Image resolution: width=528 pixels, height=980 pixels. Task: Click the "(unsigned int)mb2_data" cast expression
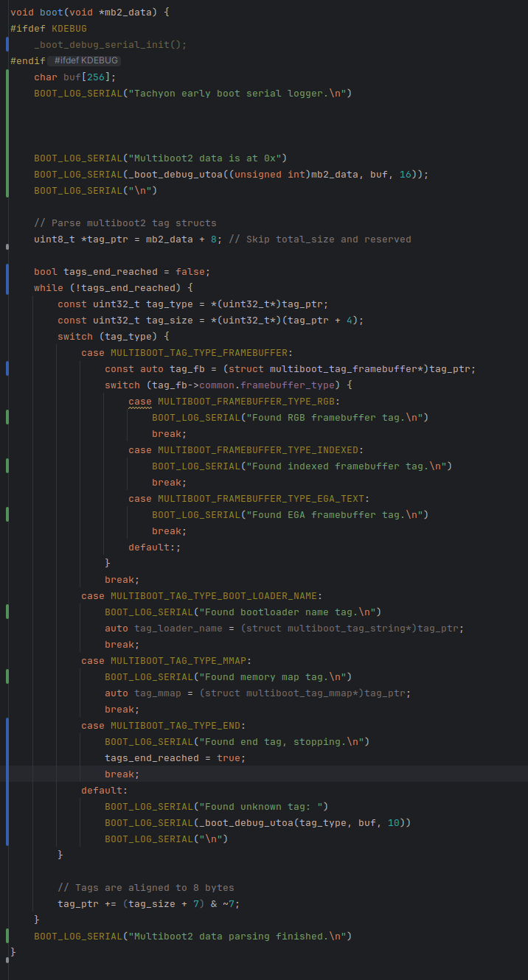pyautogui.click(x=293, y=174)
